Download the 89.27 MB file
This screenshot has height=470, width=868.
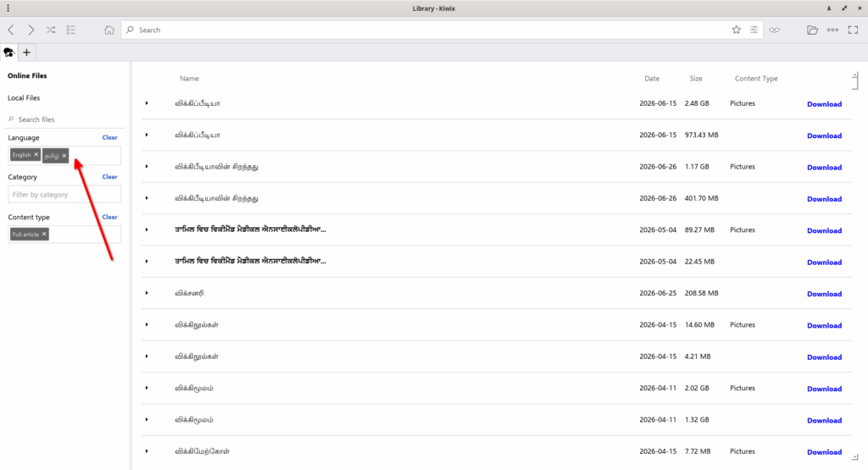[x=824, y=230]
